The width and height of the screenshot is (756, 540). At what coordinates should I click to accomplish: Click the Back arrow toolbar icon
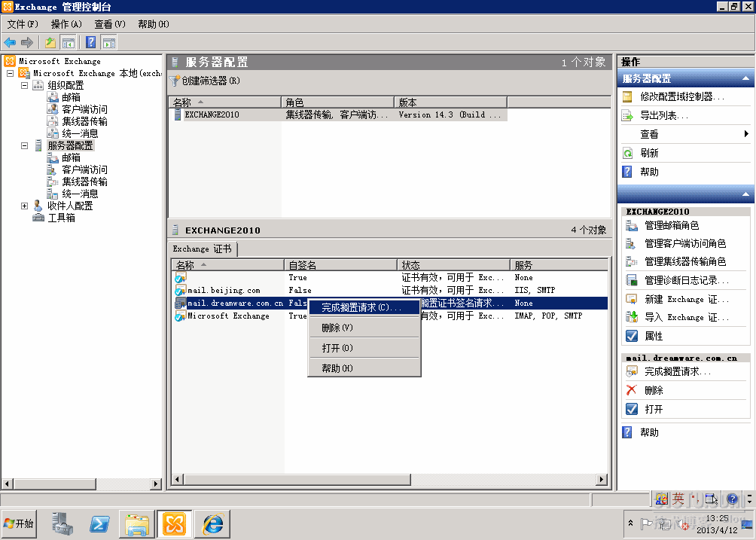tap(10, 42)
